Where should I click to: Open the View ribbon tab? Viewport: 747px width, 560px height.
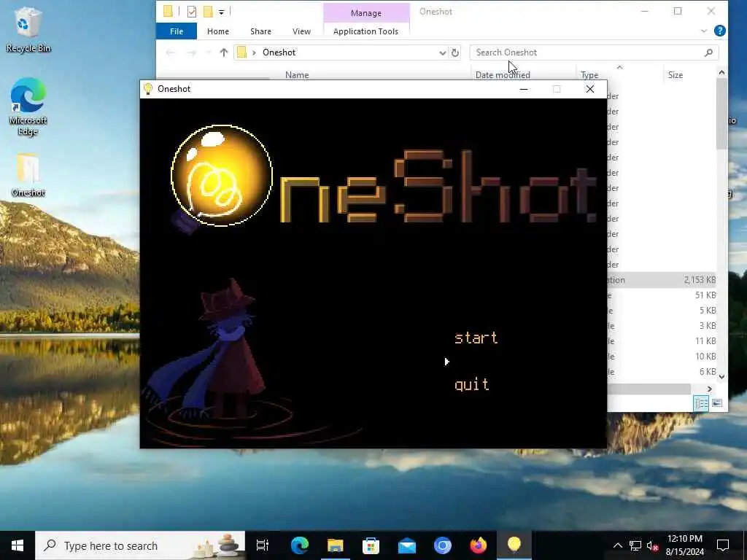[x=301, y=31]
